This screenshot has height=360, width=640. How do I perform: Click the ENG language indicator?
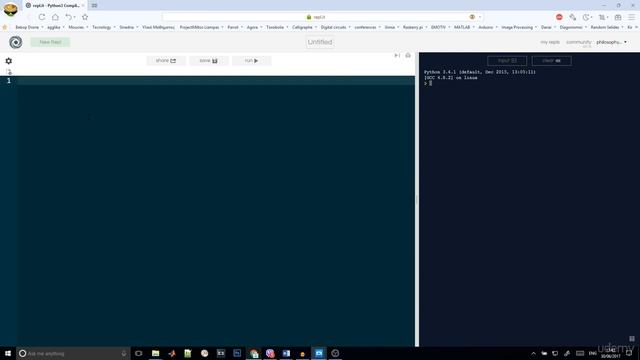coord(593,353)
